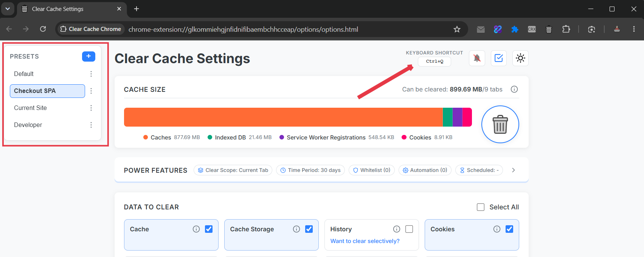
Task: Open the Automation (0) feature
Action: [x=425, y=170]
